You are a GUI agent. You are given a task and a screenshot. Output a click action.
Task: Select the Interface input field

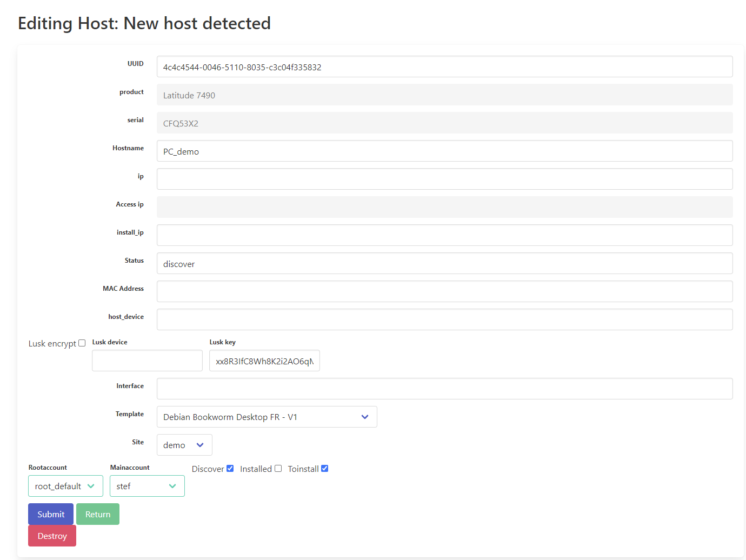(x=444, y=389)
